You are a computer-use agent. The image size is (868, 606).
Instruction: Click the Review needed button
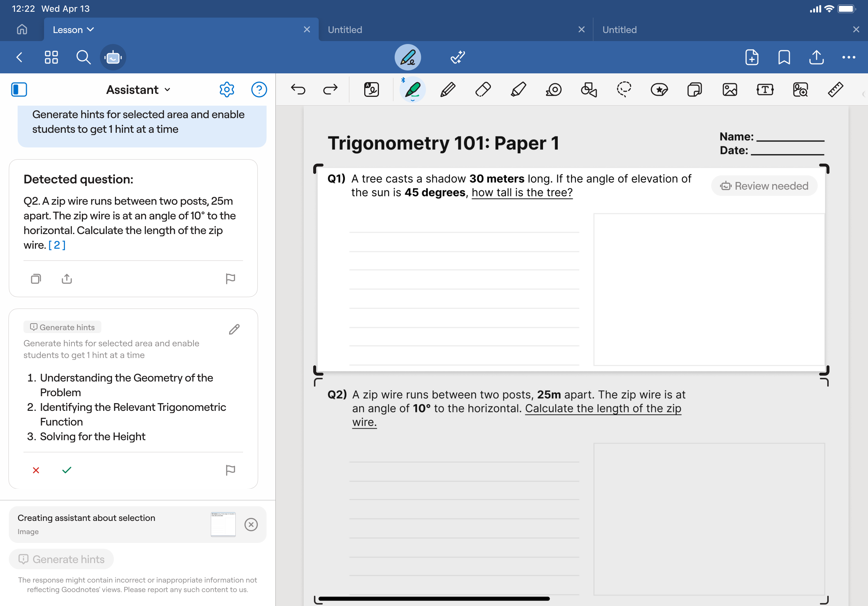click(x=764, y=186)
